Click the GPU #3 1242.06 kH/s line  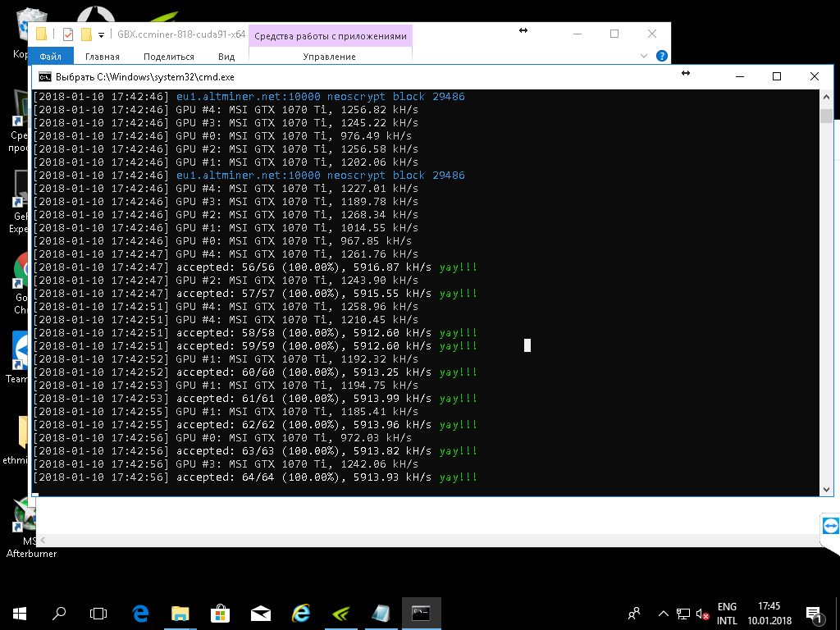[x=226, y=464]
